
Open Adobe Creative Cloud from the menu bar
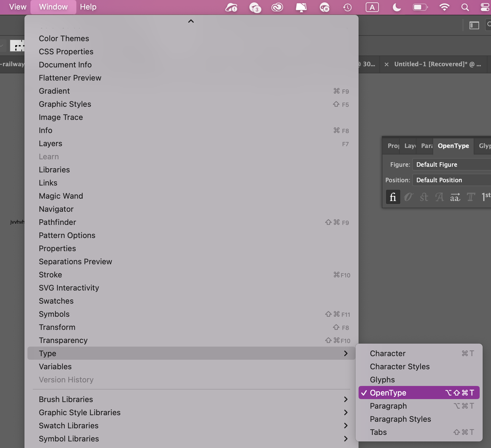(277, 7)
